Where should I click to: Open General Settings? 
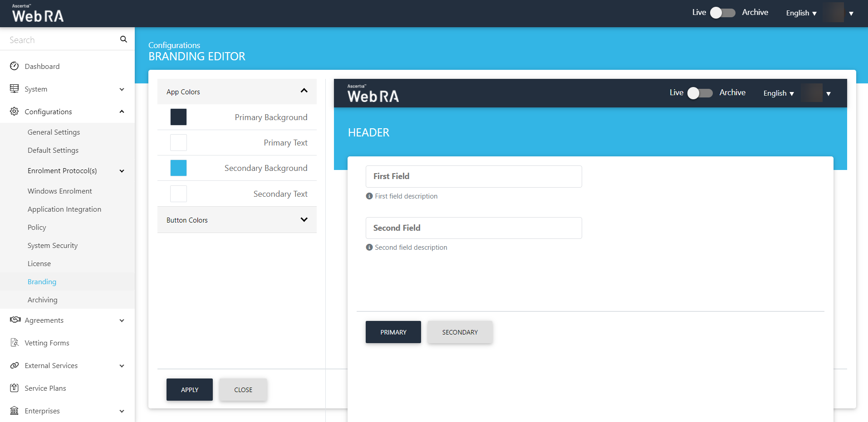pos(54,132)
